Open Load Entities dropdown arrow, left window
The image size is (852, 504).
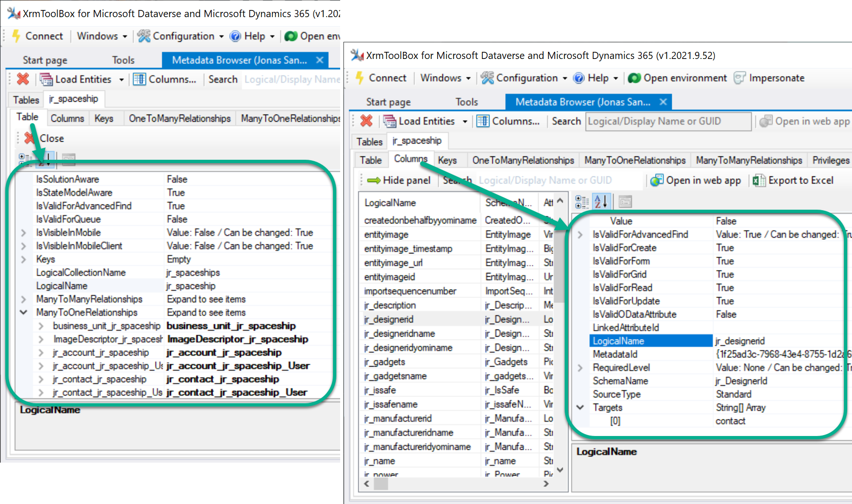click(x=121, y=79)
